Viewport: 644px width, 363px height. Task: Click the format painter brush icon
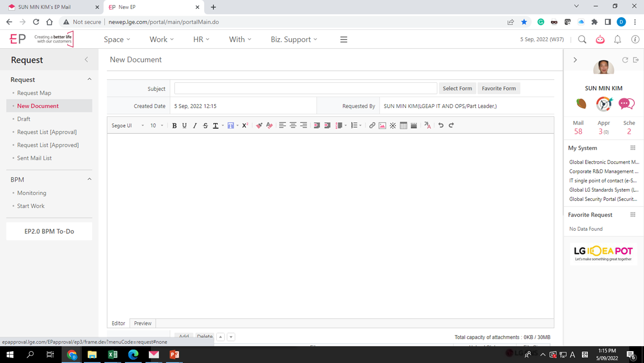point(259,126)
